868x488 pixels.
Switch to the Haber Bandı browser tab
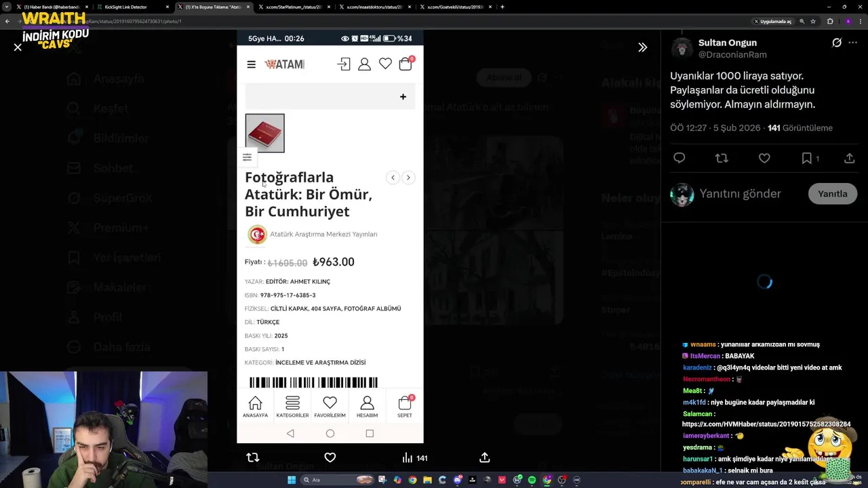[53, 7]
